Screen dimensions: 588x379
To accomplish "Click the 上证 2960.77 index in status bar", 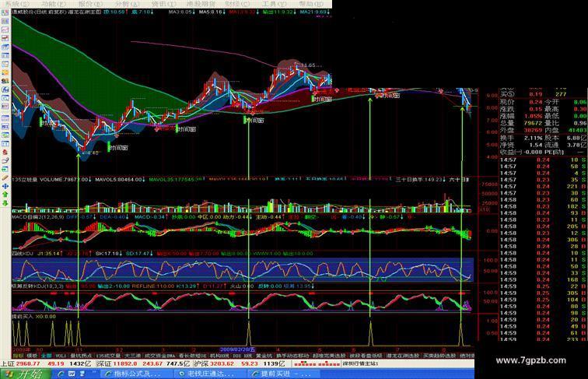I will 20,363.
